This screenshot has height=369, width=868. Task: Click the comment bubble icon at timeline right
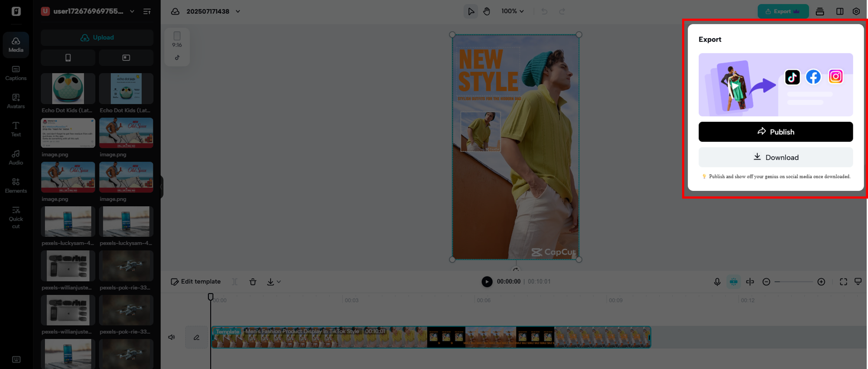coord(858,282)
